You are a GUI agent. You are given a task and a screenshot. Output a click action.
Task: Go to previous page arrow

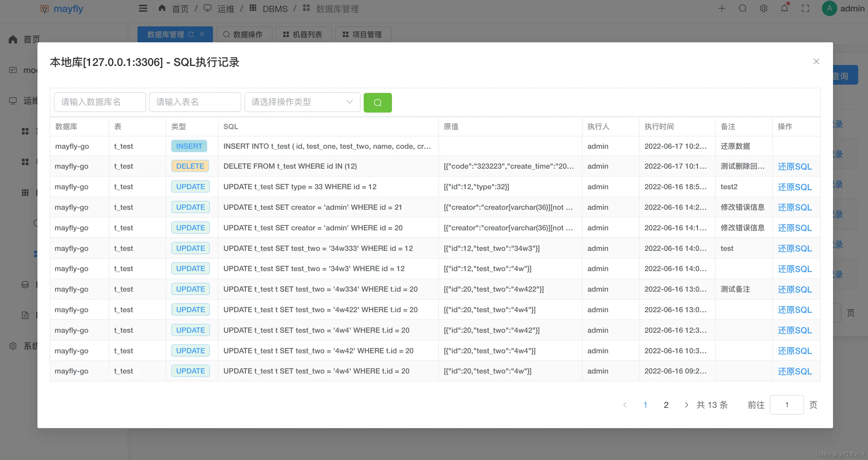coord(625,405)
